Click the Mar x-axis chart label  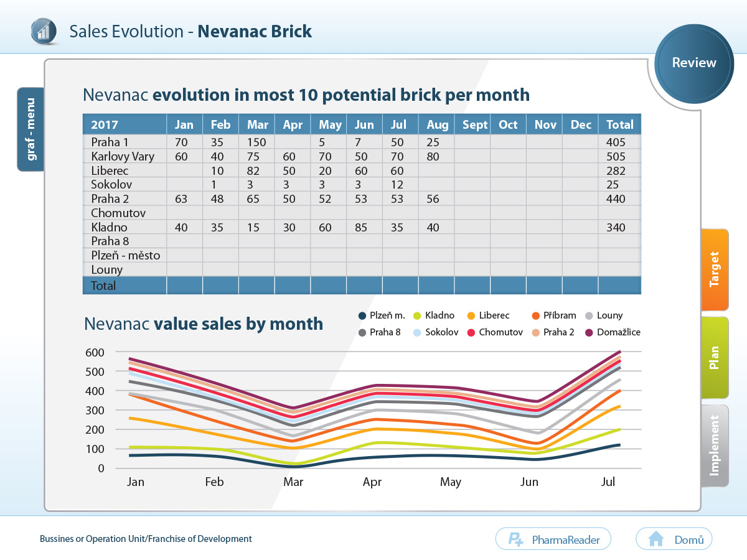coord(294,482)
